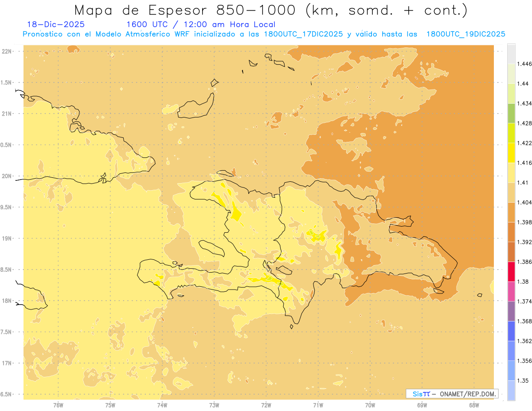Click the colorbar value '1.386'
This screenshot has width=532, height=411.
click(524, 262)
